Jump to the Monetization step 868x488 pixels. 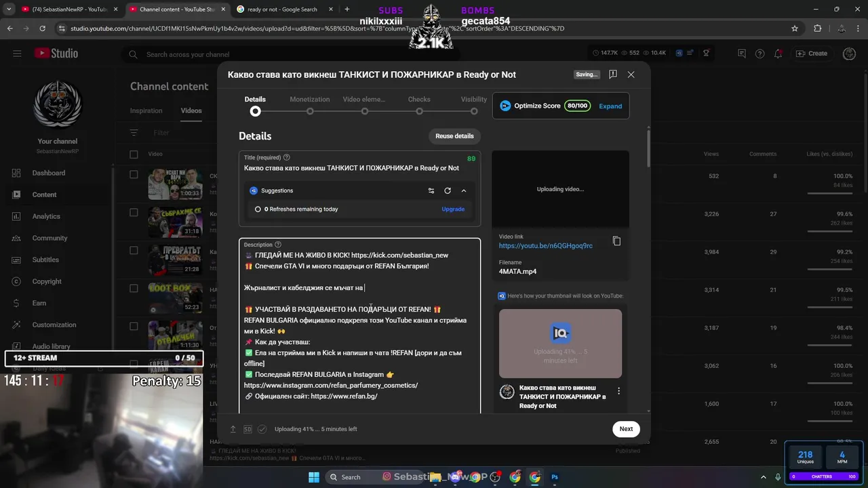[x=310, y=105]
